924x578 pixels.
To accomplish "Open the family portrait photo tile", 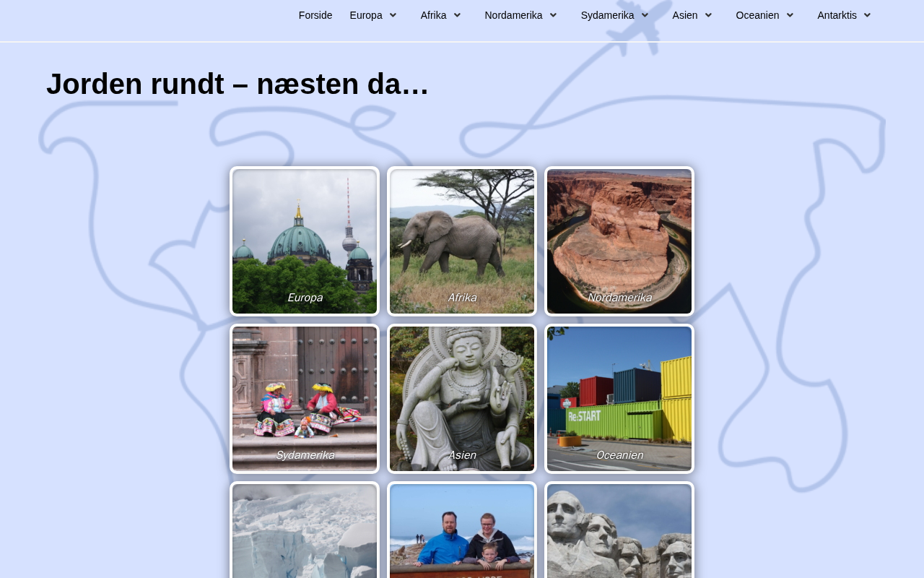I will tap(462, 530).
